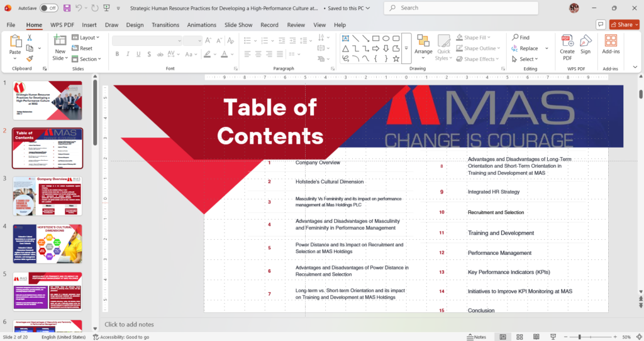Toggle text Shadow formatting
This screenshot has width=644, height=341.
[x=149, y=54]
